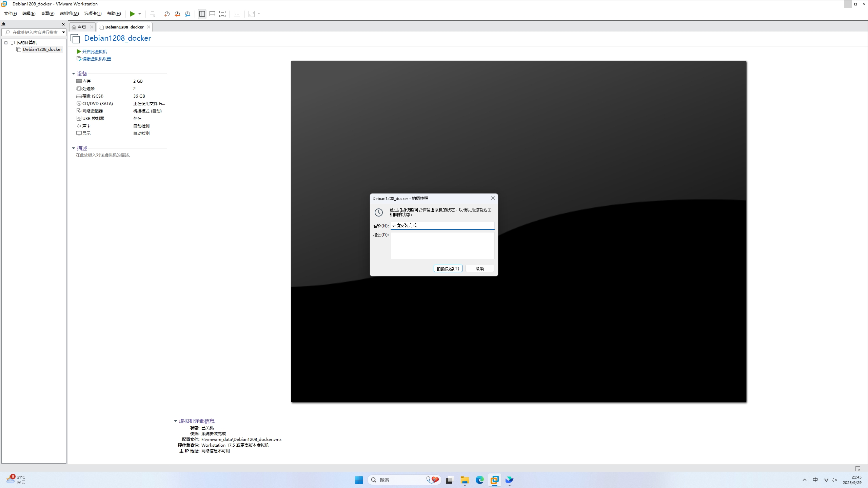Switch to the 主页 tab

point(82,27)
